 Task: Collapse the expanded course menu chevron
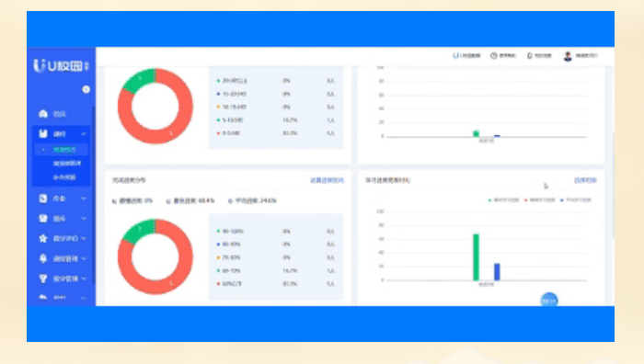point(84,134)
